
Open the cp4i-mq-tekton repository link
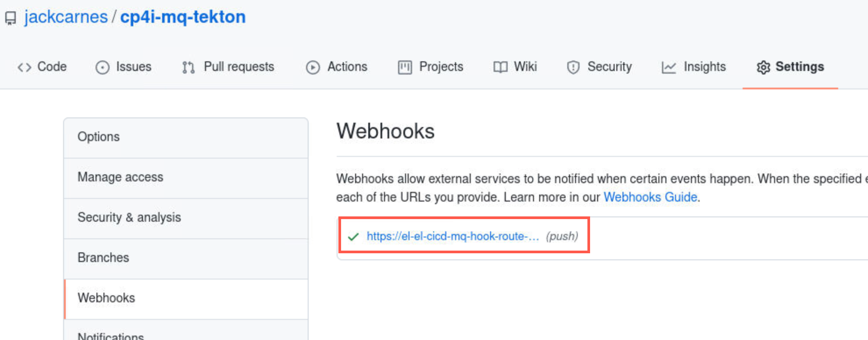point(183,17)
